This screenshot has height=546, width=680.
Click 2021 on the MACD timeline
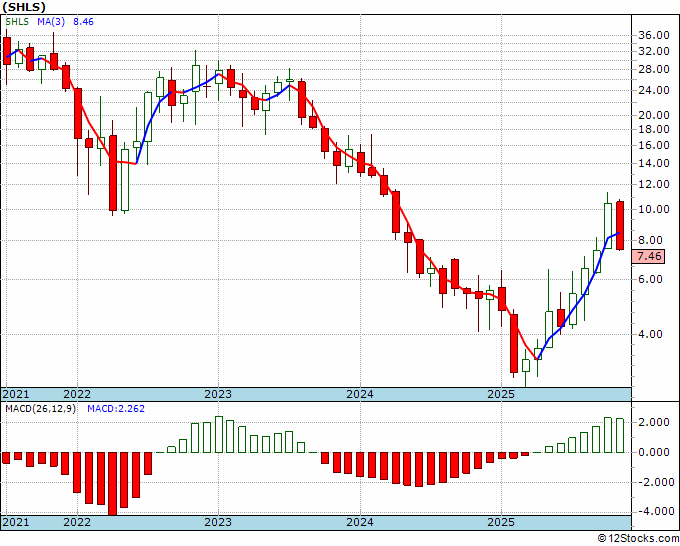coord(16,522)
